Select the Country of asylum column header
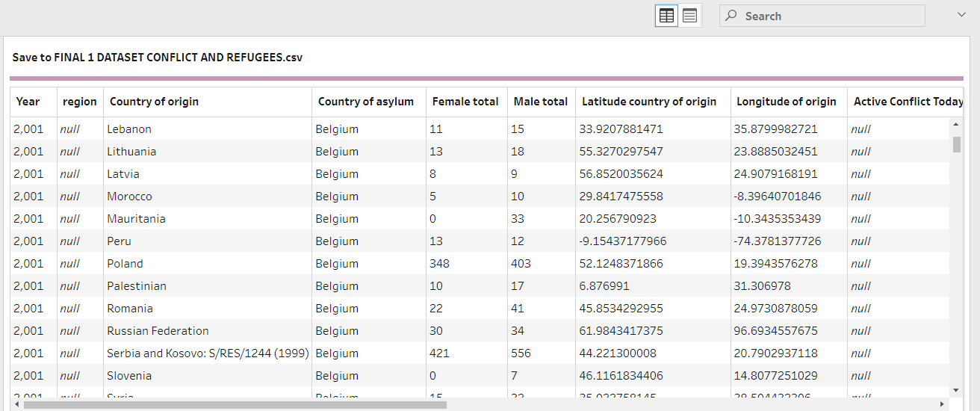 (366, 102)
